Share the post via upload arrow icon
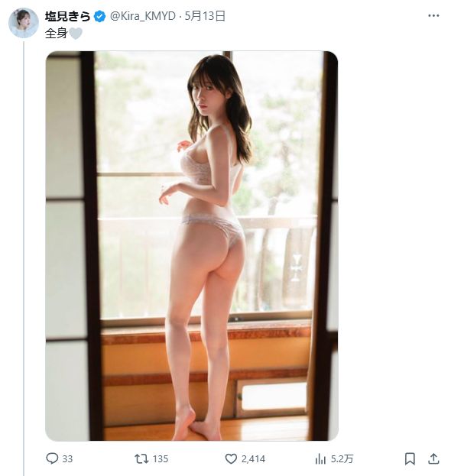The width and height of the screenshot is (451, 476). (433, 458)
